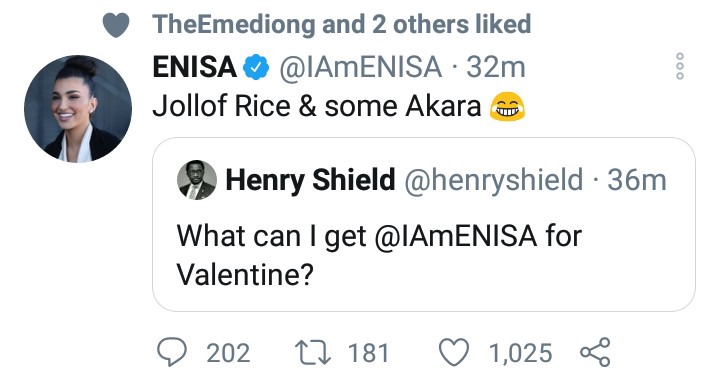Click the filled heart icon beside TheEmediong
720x374 pixels.
coord(116,25)
